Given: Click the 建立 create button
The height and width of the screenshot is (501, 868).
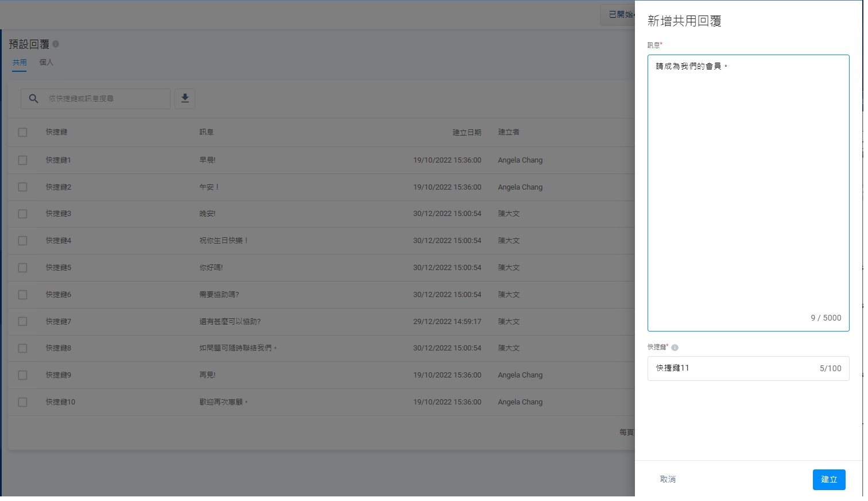Looking at the screenshot, I should 829,480.
